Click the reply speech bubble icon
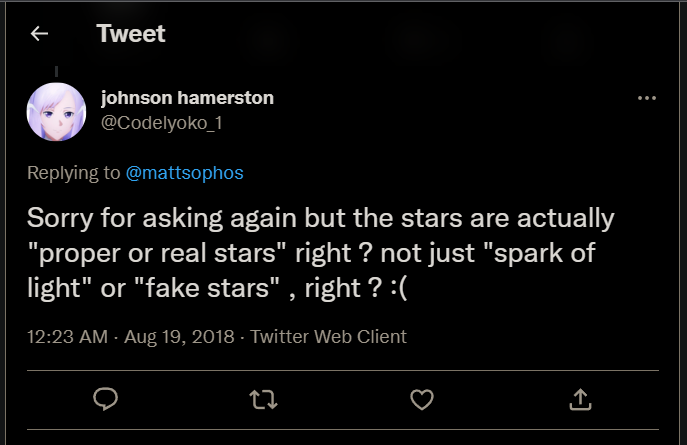687x445 pixels. click(x=106, y=399)
